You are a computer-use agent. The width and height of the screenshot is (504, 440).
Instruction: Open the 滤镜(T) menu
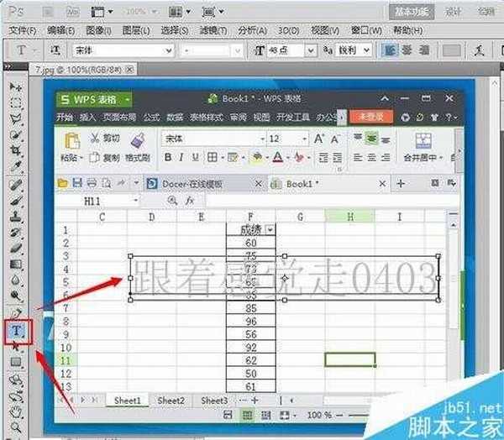pyautogui.click(x=213, y=30)
